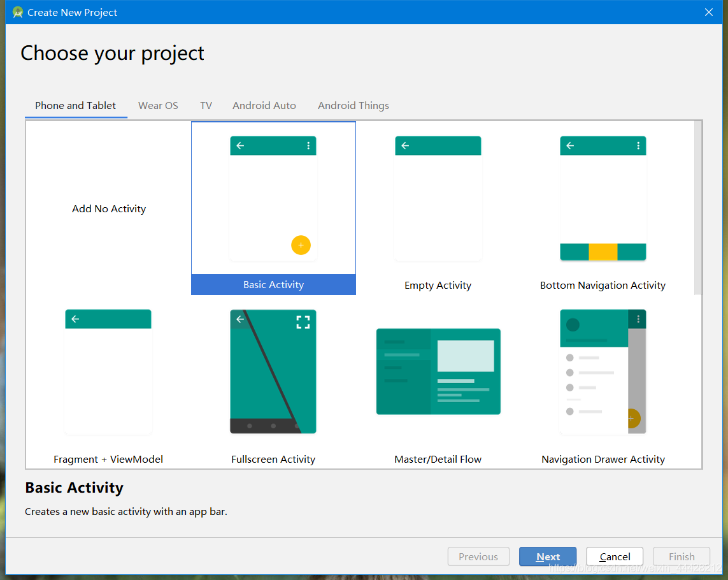The height and width of the screenshot is (580, 728).
Task: Choose the Empty Activity template preview
Action: pyautogui.click(x=438, y=198)
